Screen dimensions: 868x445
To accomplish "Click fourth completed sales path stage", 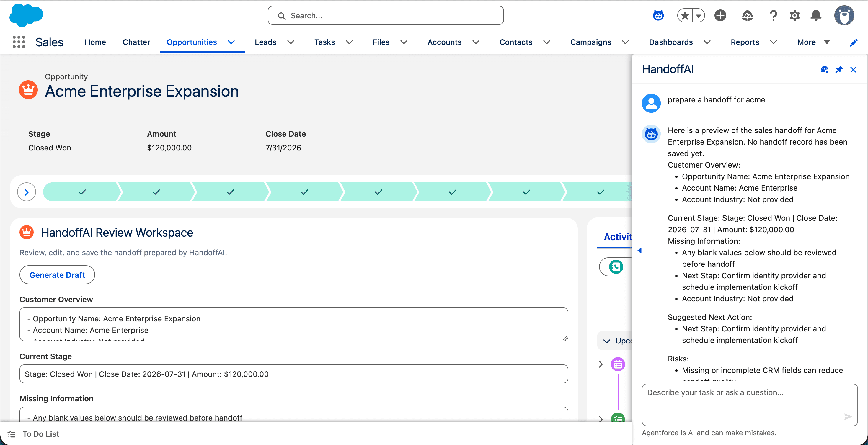I will coord(304,192).
